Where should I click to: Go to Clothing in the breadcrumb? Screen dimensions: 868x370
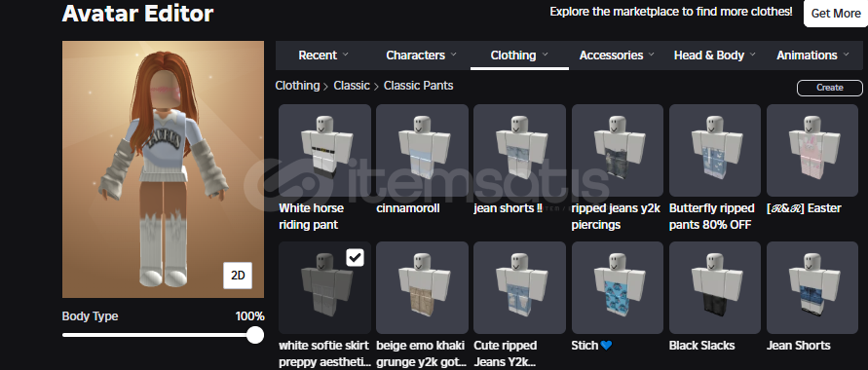(x=297, y=86)
